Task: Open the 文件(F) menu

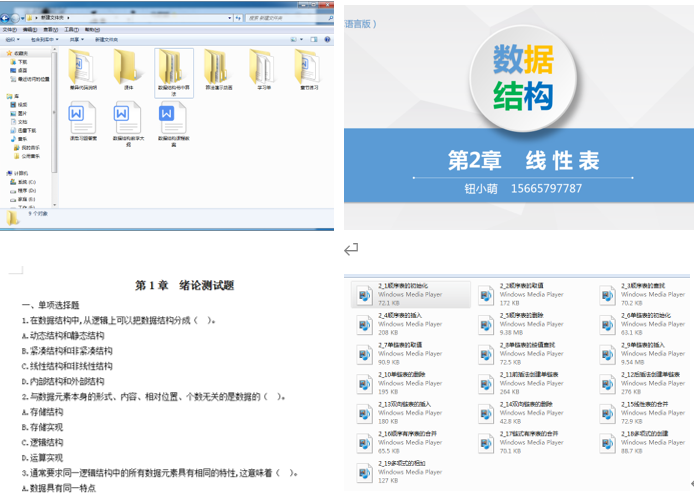Action: 8,29
